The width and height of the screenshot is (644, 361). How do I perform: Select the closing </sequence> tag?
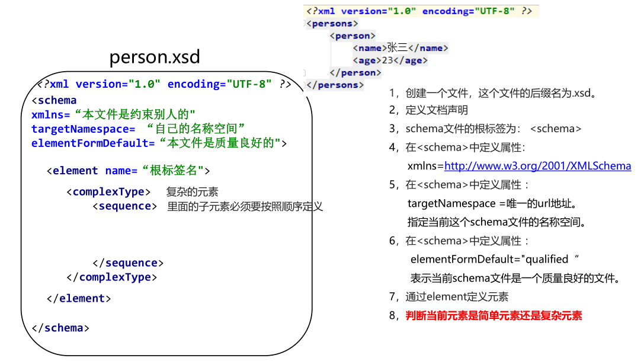click(128, 263)
